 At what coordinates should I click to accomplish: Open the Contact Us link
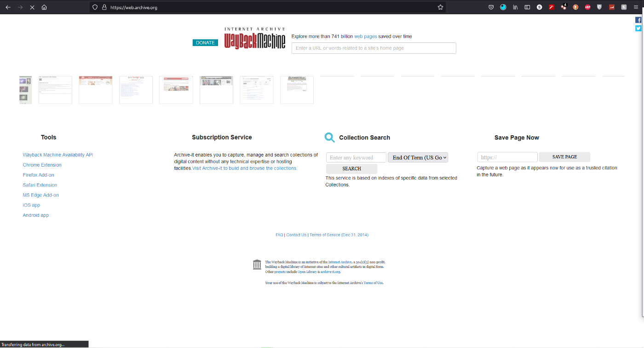pos(296,235)
